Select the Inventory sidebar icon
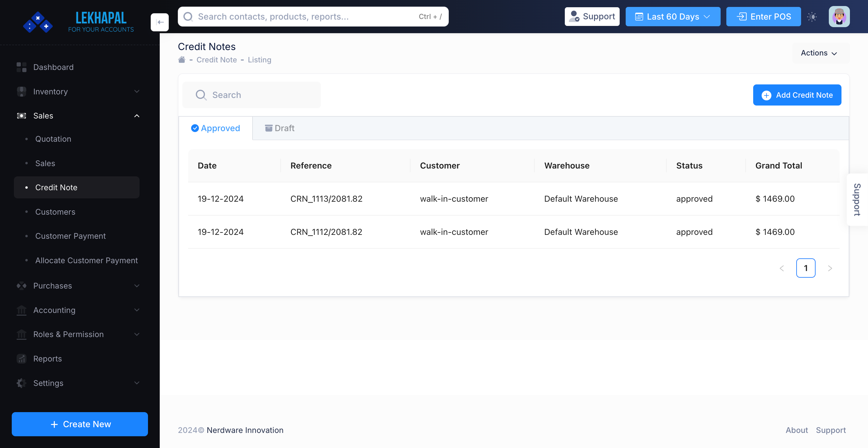 pyautogui.click(x=21, y=91)
